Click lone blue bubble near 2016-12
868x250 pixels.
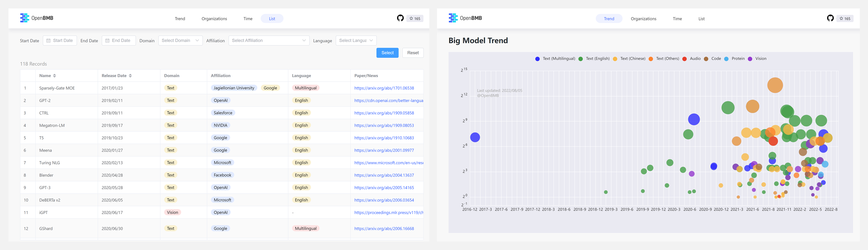[475, 137]
